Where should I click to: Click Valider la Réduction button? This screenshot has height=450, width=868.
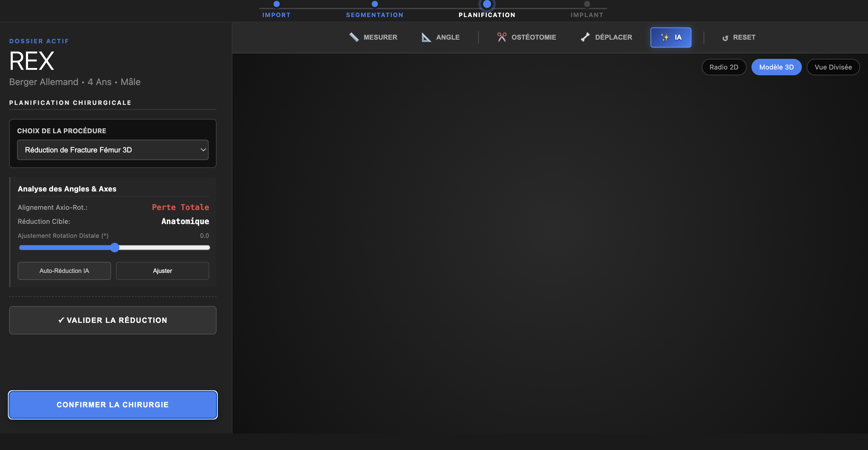tap(113, 320)
